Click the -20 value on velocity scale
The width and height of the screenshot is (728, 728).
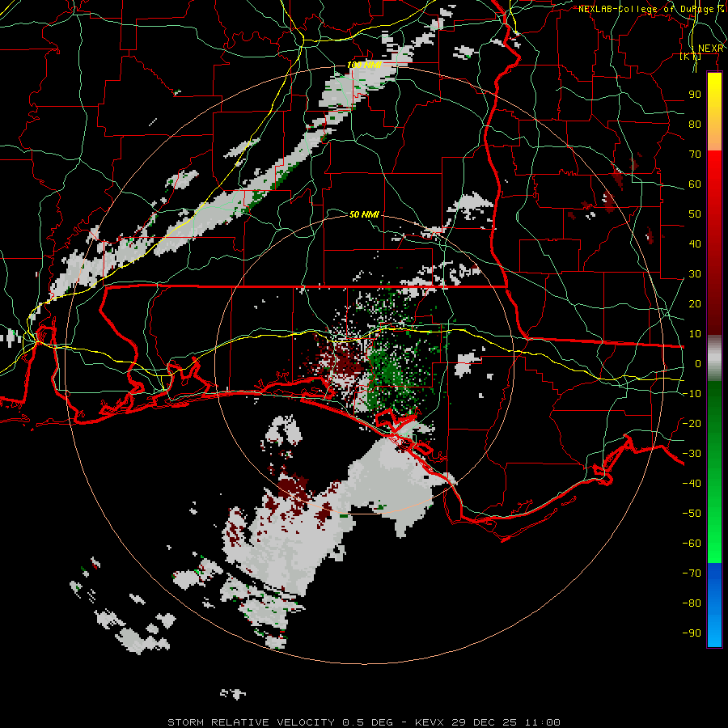pos(692,423)
